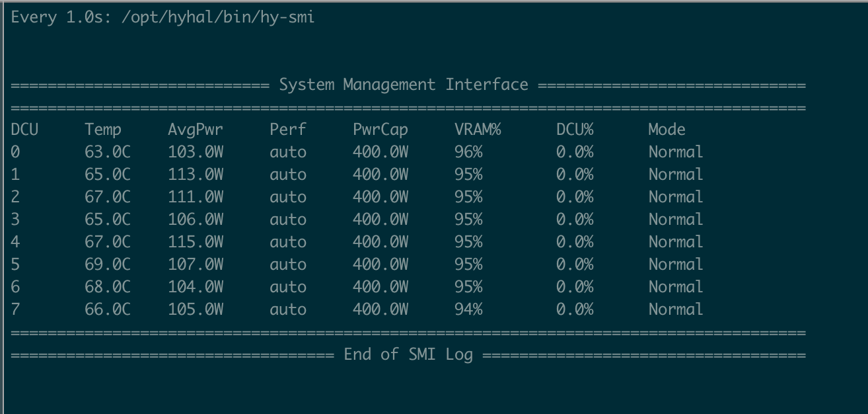Click the 400.0W power cap in DCU 7 row
The image size is (868, 414).
pyautogui.click(x=380, y=310)
